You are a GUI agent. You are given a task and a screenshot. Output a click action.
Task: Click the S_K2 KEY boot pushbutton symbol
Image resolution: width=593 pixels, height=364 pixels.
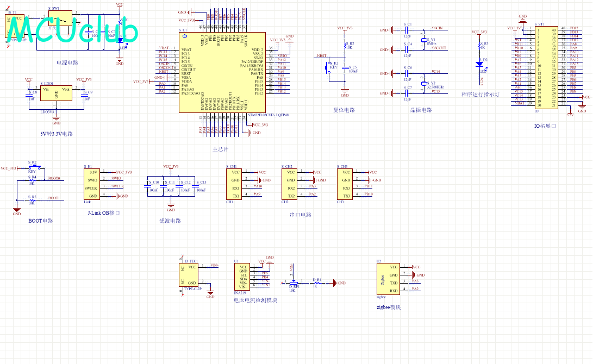[x=34, y=167]
